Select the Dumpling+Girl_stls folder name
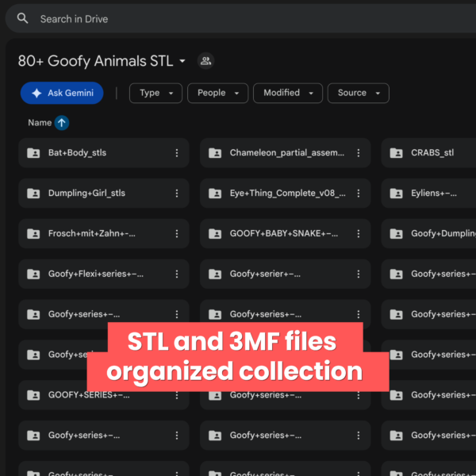This screenshot has width=476, height=476. tap(86, 193)
